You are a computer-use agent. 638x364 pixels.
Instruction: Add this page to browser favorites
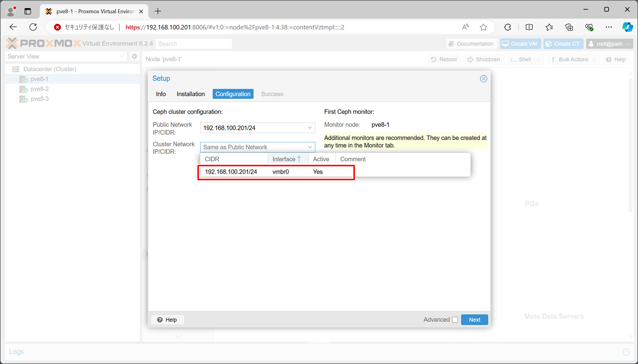(483, 27)
